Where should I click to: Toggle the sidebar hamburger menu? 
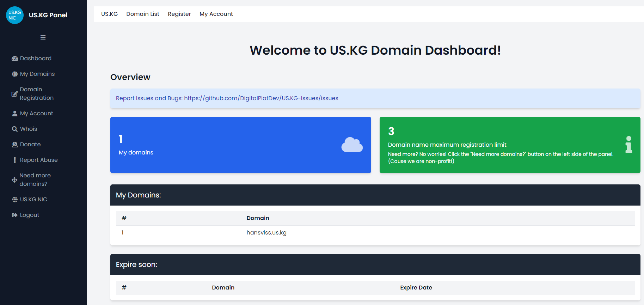pyautogui.click(x=43, y=37)
